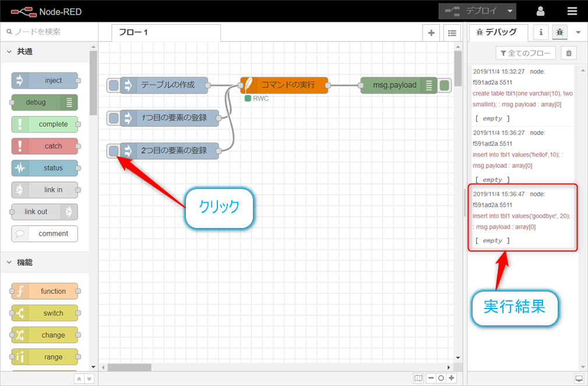Select the msg.payload debug node
Viewport: 588px width, 386px height.
(399, 85)
